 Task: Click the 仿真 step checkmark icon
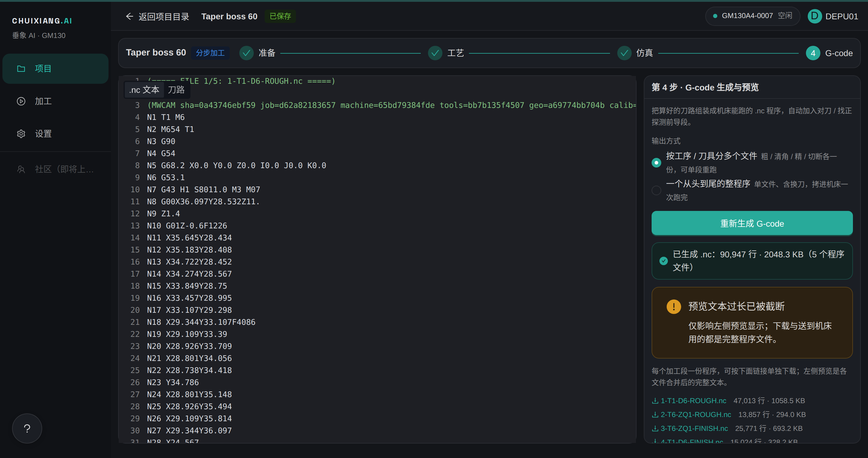pos(624,53)
